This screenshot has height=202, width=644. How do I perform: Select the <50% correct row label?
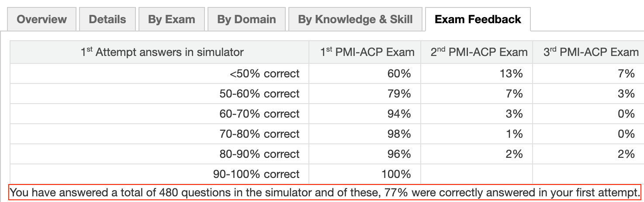(x=265, y=73)
